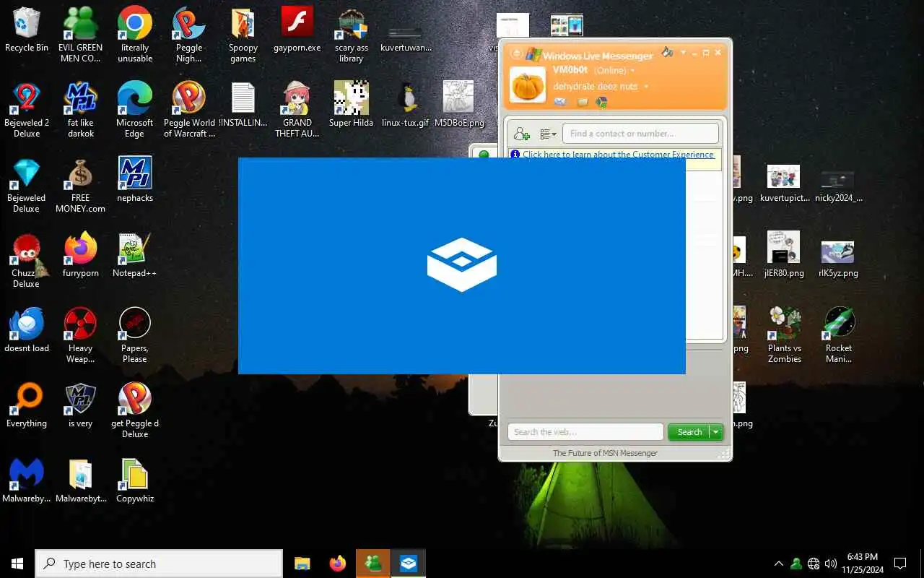The height and width of the screenshot is (578, 924).
Task: Switch to Windows Sandbox taskbar button
Action: pos(409,564)
